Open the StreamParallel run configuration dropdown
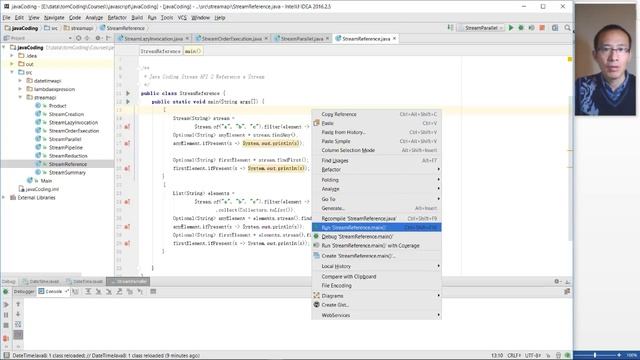 point(481,28)
